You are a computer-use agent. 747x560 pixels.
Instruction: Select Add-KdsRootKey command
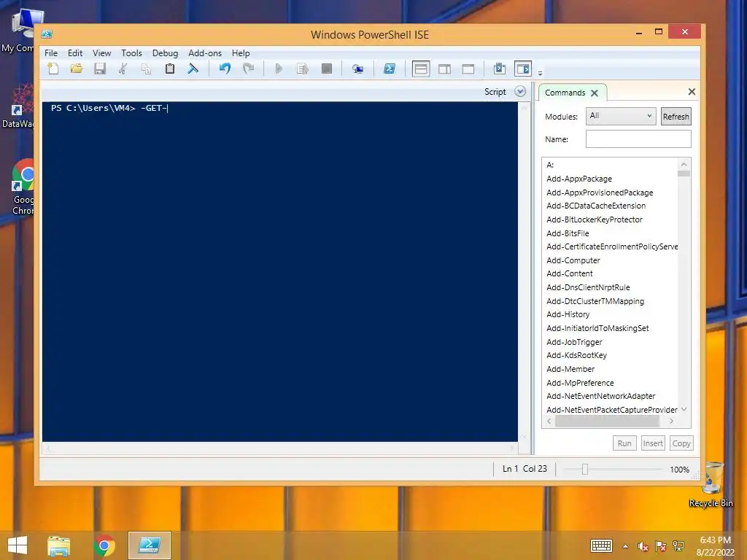click(x=576, y=355)
